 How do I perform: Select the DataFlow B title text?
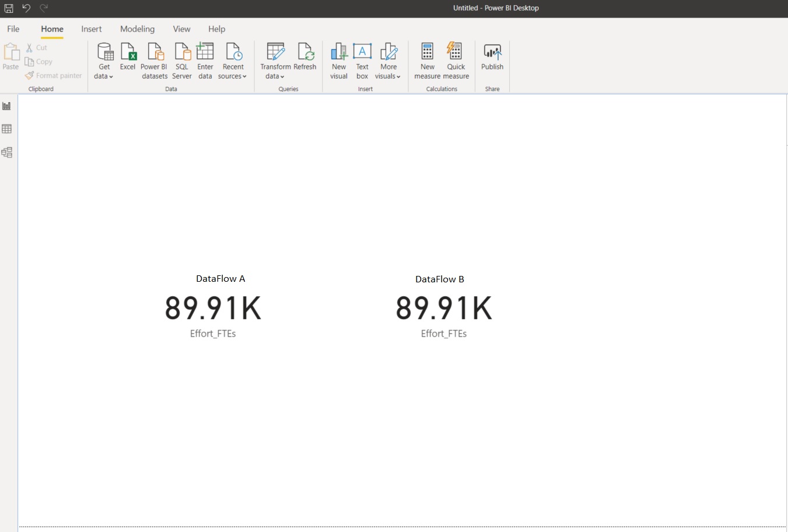(440, 279)
